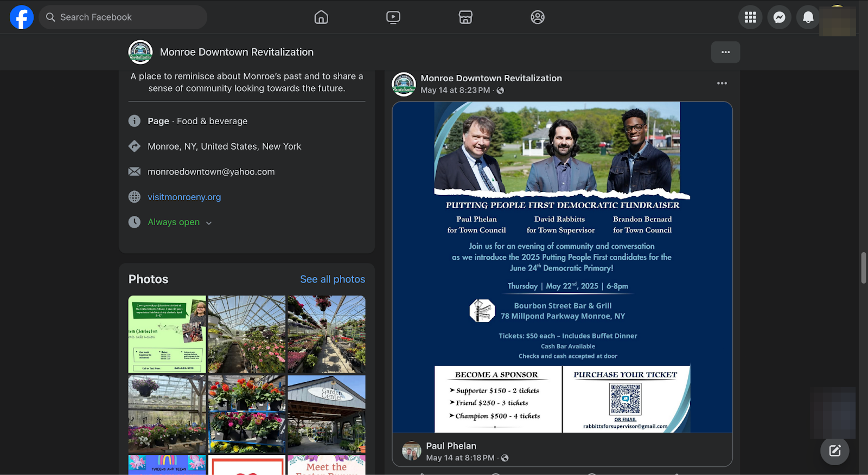Open the Marketplace tab

(465, 17)
